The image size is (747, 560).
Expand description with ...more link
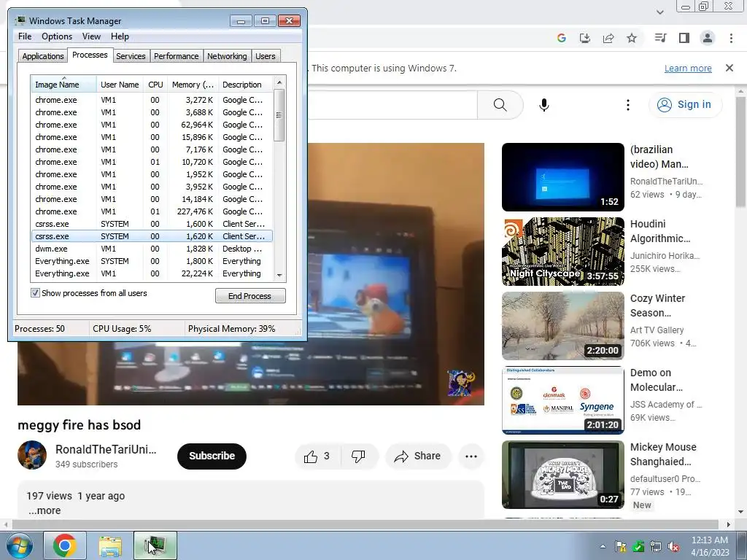[x=44, y=510]
